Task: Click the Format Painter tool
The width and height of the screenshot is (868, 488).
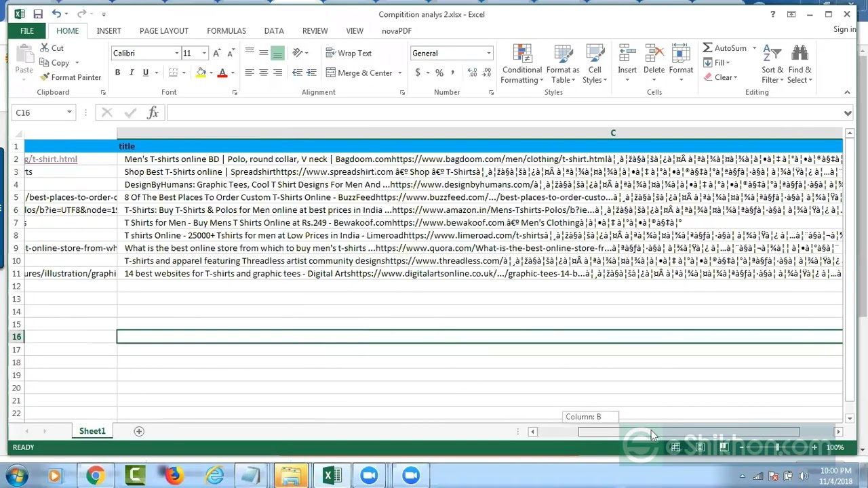Action: click(x=71, y=77)
